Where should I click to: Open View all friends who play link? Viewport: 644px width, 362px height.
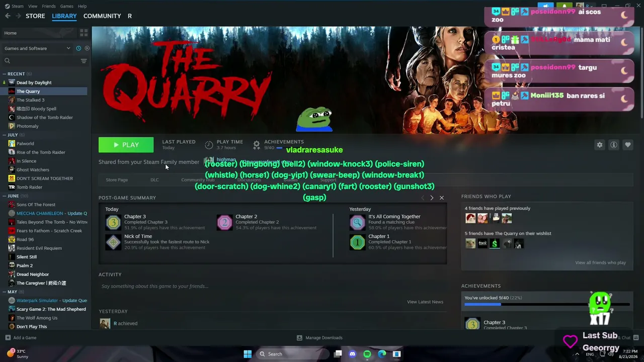pyautogui.click(x=601, y=262)
